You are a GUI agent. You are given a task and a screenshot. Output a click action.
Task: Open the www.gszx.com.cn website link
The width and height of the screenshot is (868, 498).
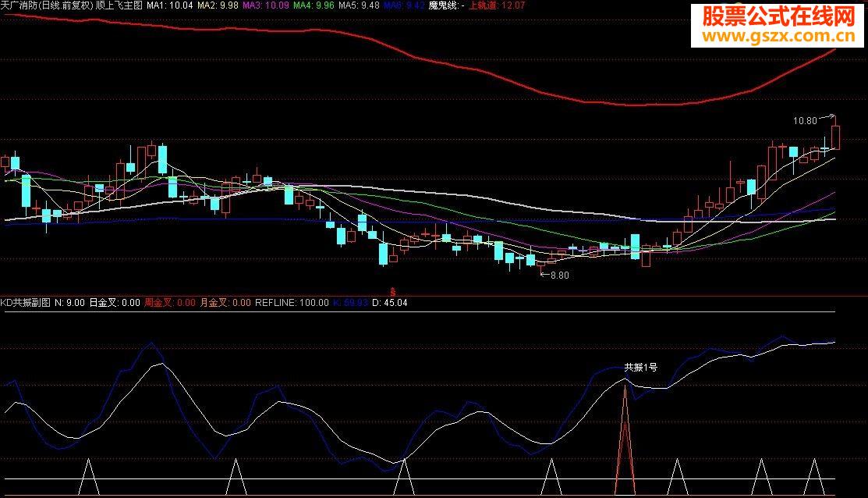tap(779, 37)
